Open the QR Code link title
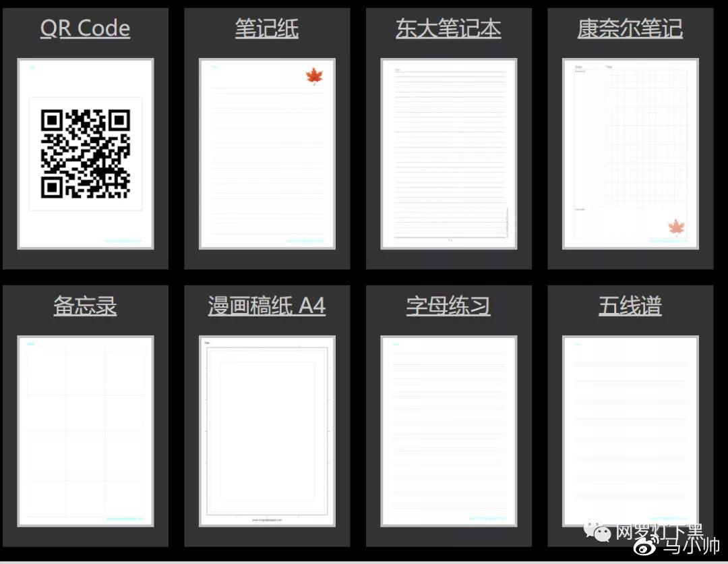 pyautogui.click(x=85, y=28)
